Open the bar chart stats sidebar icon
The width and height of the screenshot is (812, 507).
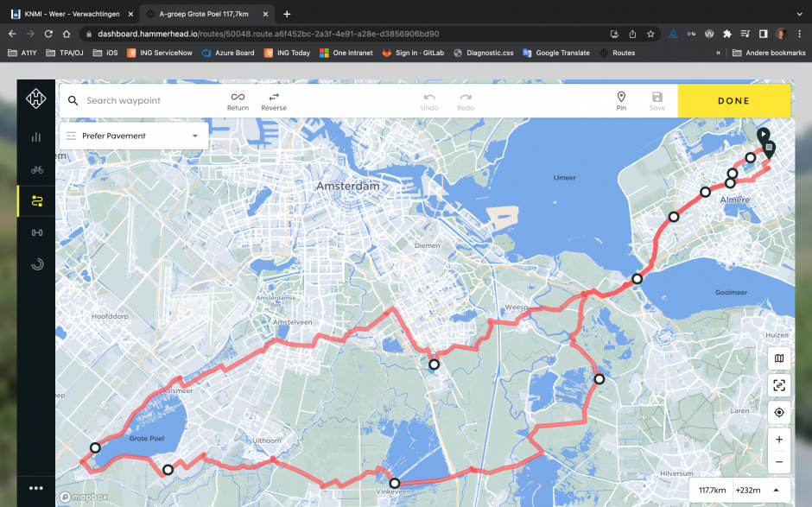[x=36, y=136]
